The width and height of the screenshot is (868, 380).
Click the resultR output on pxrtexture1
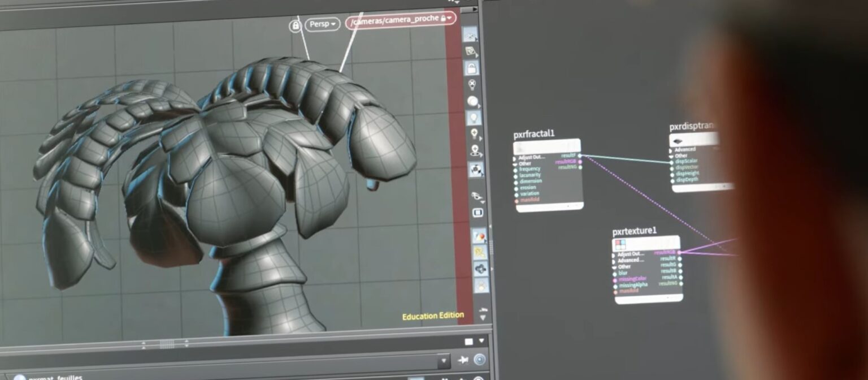tap(680, 258)
